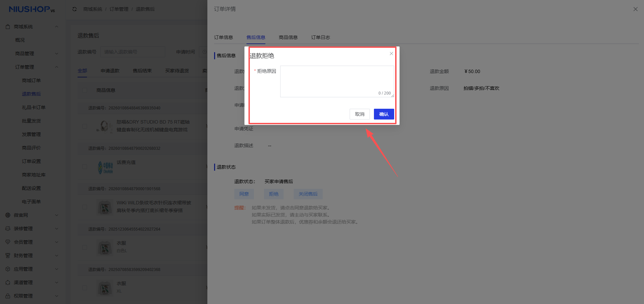Select the globe icon next to 微官网
This screenshot has height=304, width=644.
click(8, 215)
